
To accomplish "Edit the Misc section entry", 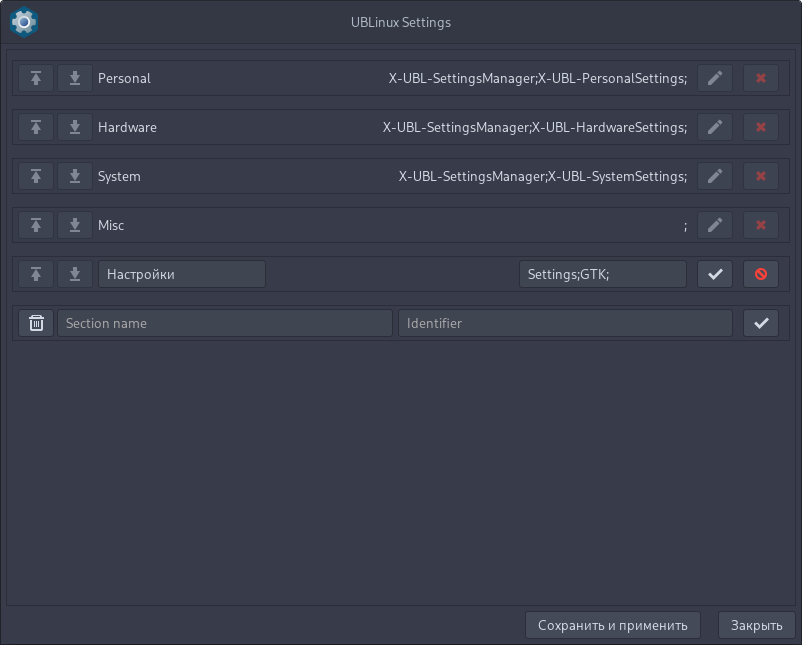I will pyautogui.click(x=714, y=225).
